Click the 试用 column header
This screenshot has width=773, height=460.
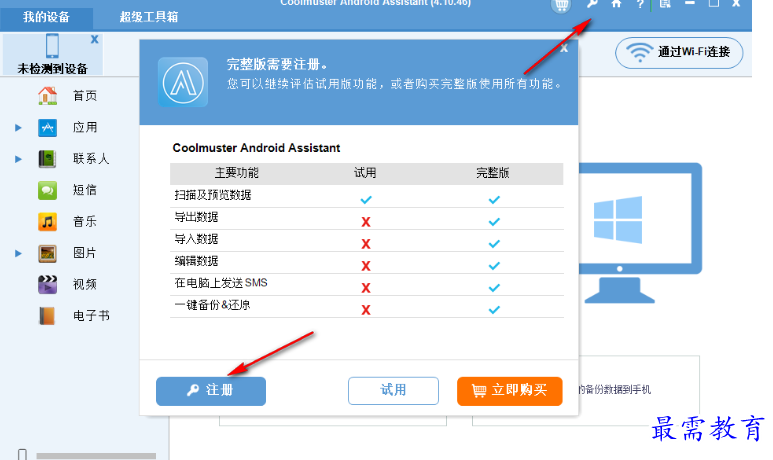365,173
